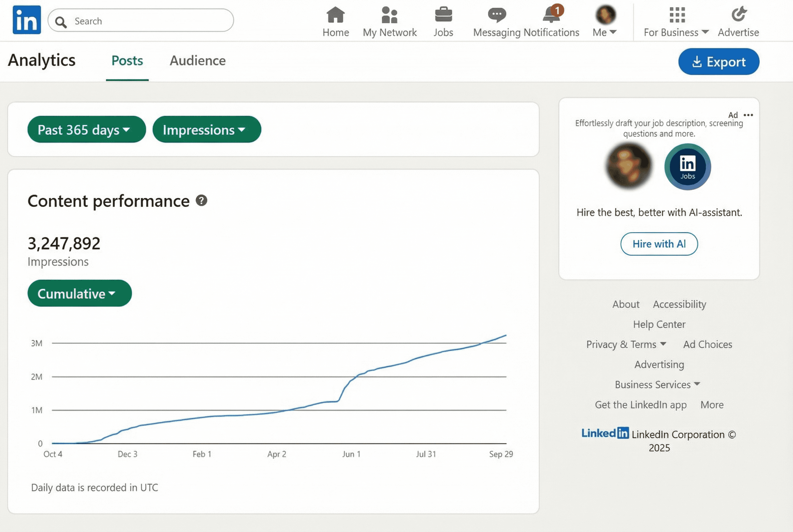Go to Home via house icon

point(335,15)
